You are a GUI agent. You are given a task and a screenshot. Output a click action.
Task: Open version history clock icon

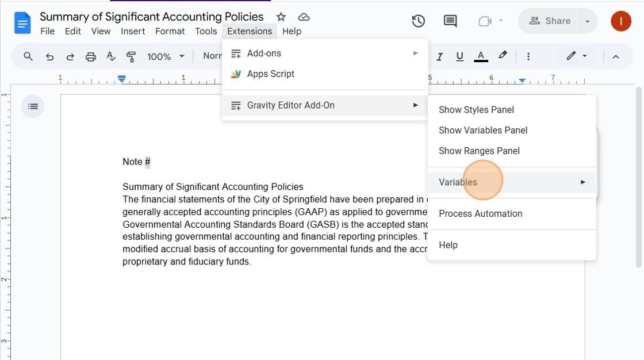[x=418, y=21]
